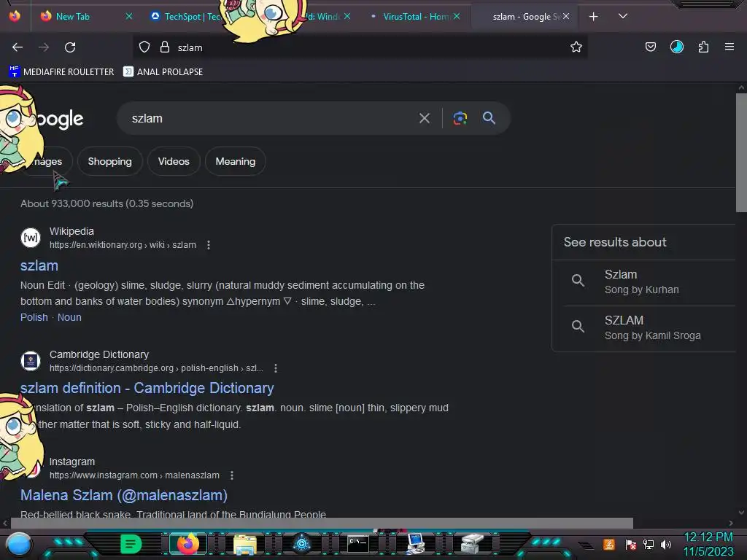Click the taskbar clock showing 12:12 PM
This screenshot has height=560, width=747.
pyautogui.click(x=708, y=537)
